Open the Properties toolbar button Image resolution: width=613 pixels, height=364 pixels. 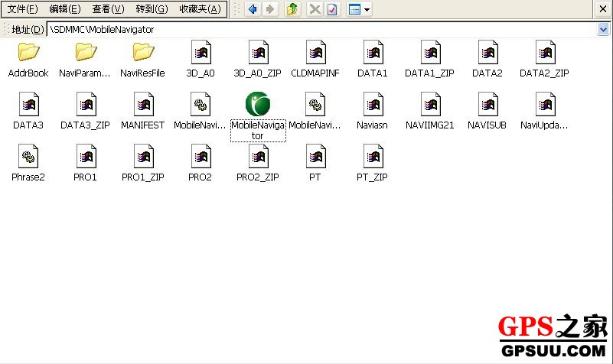(x=332, y=9)
